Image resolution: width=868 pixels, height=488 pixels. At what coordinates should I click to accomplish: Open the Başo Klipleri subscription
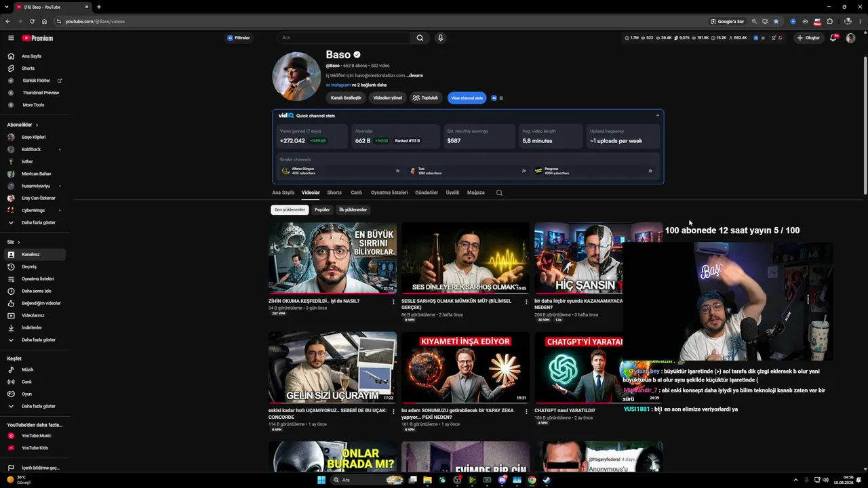click(x=35, y=137)
